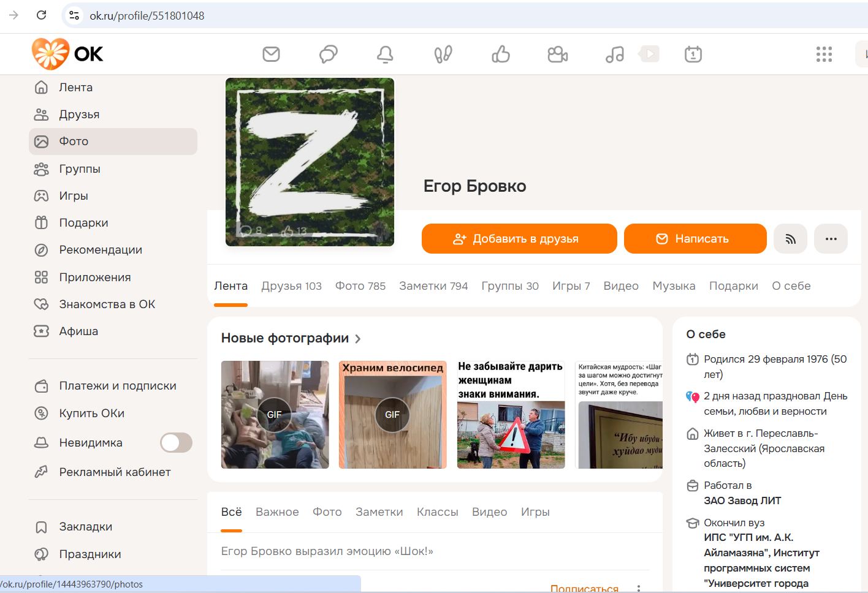Switch to the Игры 7 profile tab
Screen dimensions: 868x593
point(571,285)
